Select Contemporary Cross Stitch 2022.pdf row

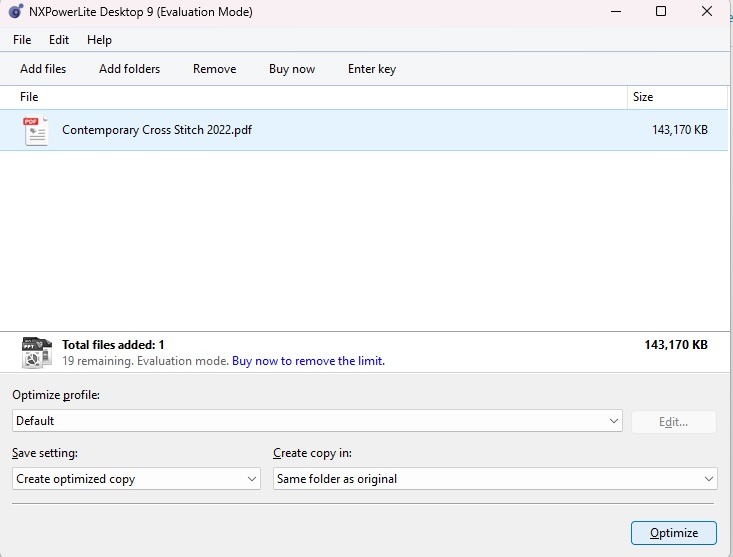click(364, 130)
